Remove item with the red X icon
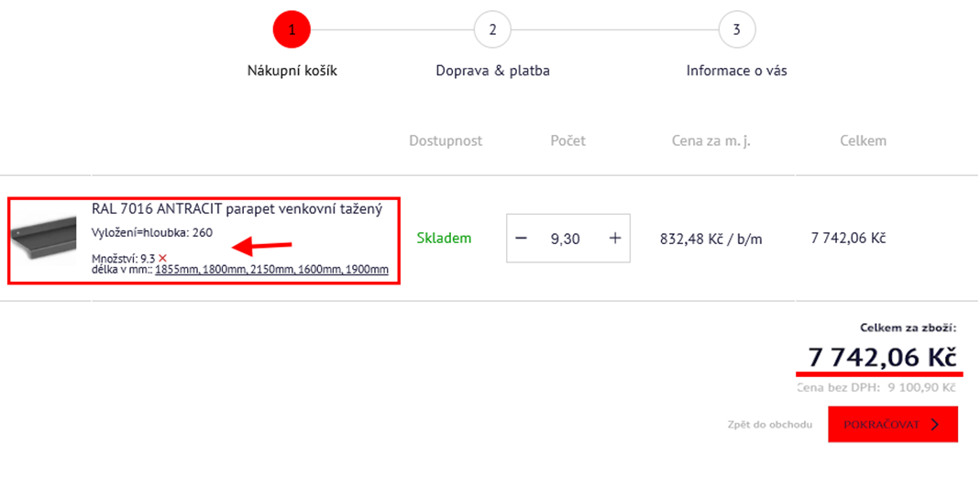 162,258
